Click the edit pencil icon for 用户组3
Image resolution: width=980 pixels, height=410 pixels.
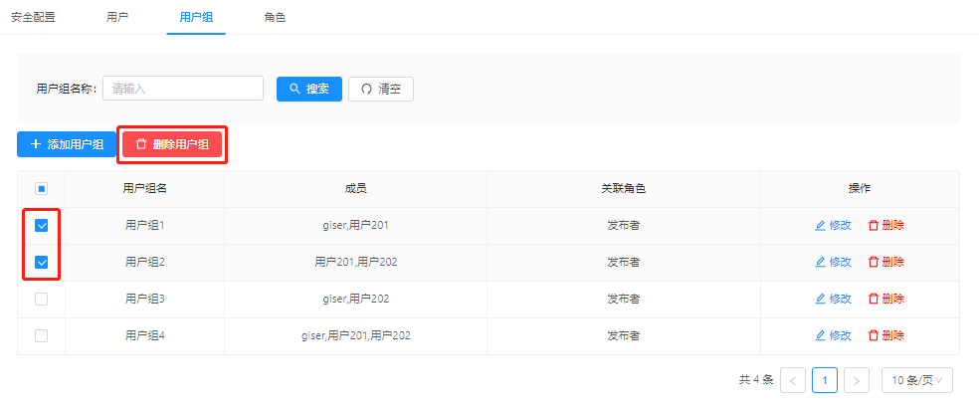[x=821, y=300]
